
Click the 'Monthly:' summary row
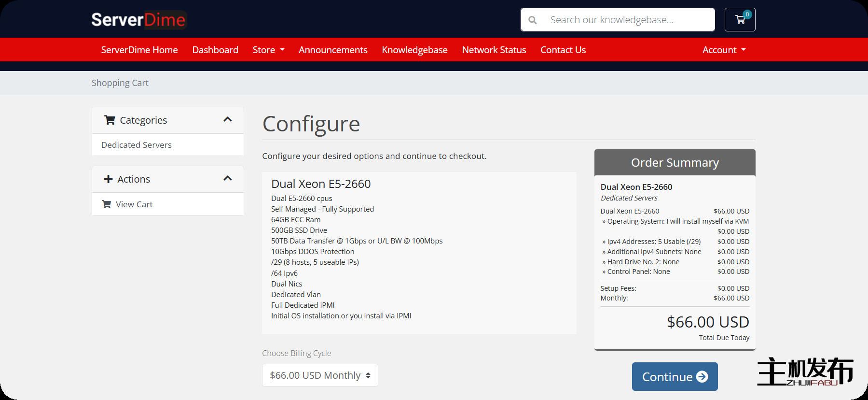click(x=675, y=298)
